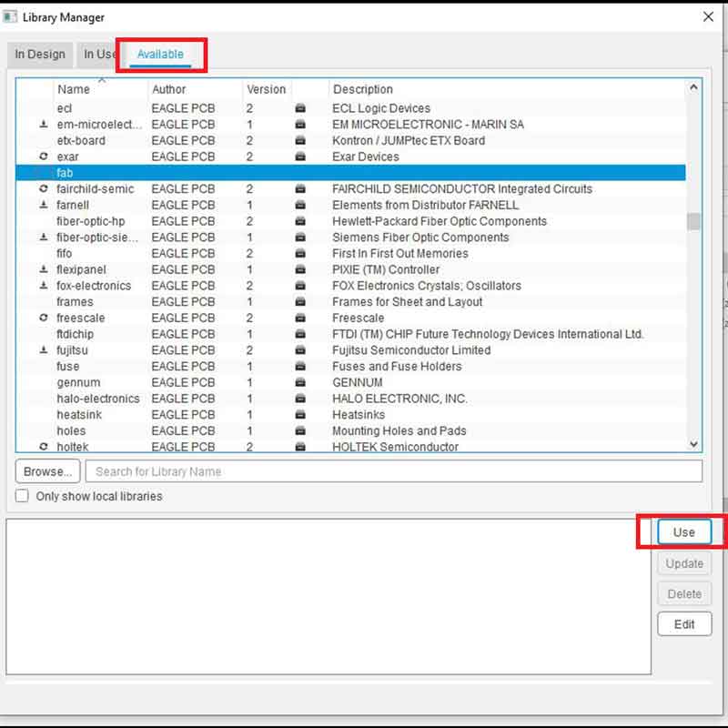The width and height of the screenshot is (728, 728).
Task: Select the fifo library name
Action: [64, 254]
